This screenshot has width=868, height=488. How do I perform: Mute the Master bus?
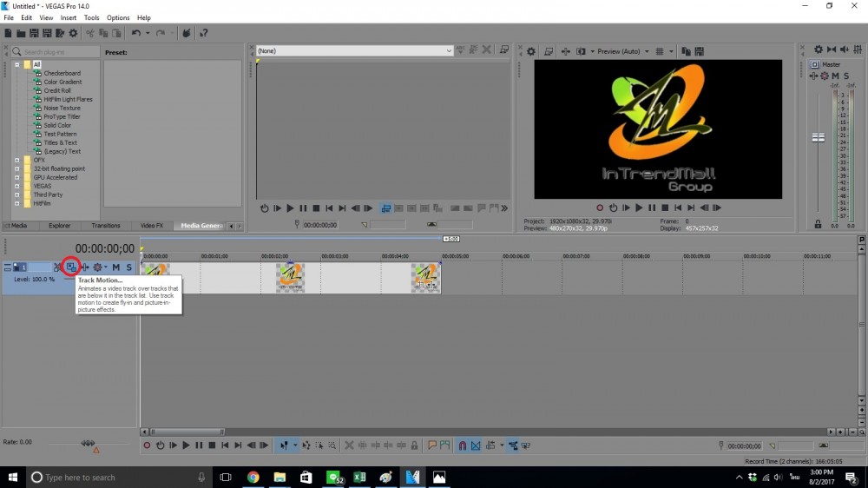[835, 76]
